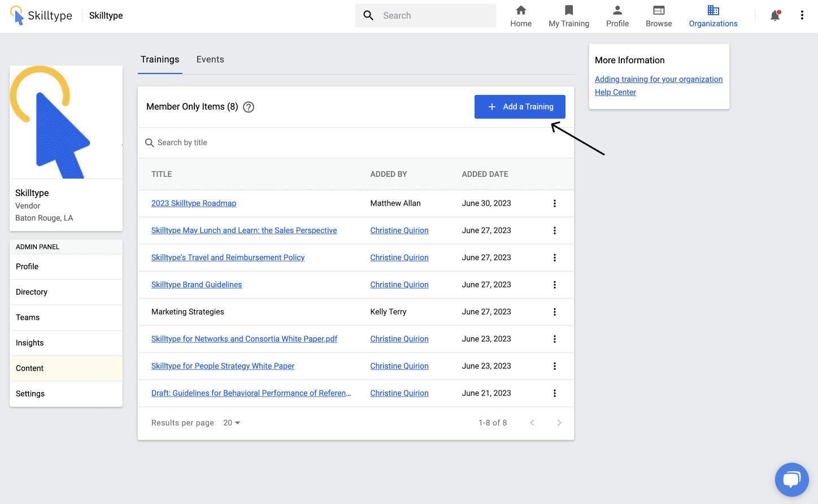818x504 pixels.
Task: Open My Training bookmark icon
Action: 569,10
